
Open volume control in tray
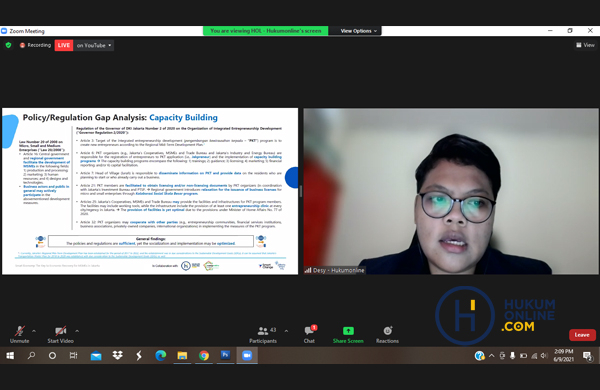[544, 356]
